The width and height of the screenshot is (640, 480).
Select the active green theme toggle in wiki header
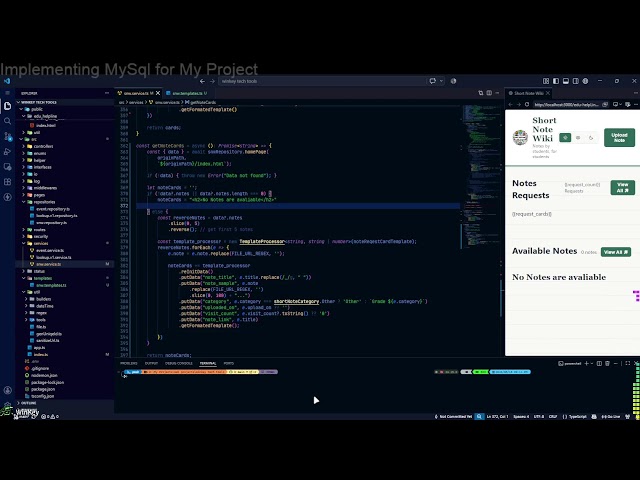(565, 138)
